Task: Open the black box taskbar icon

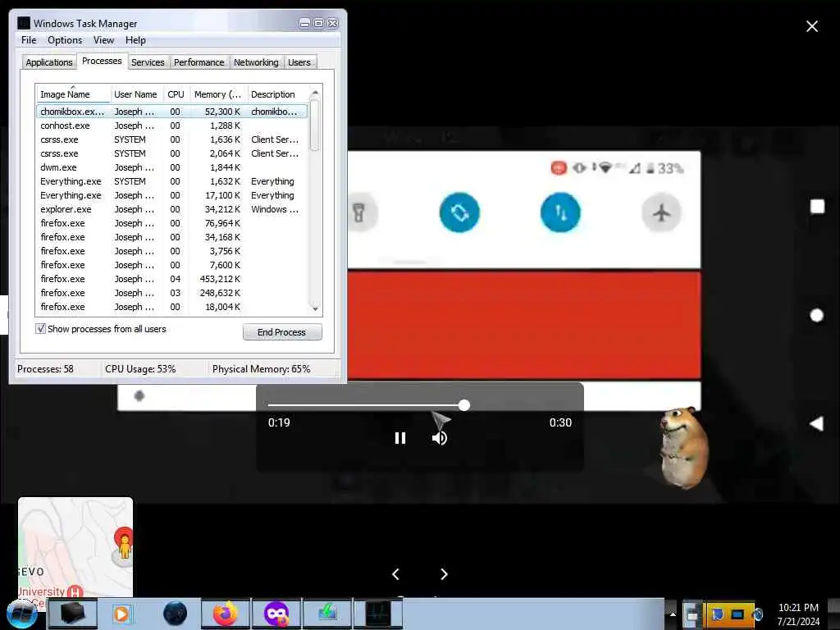Action: point(73,614)
